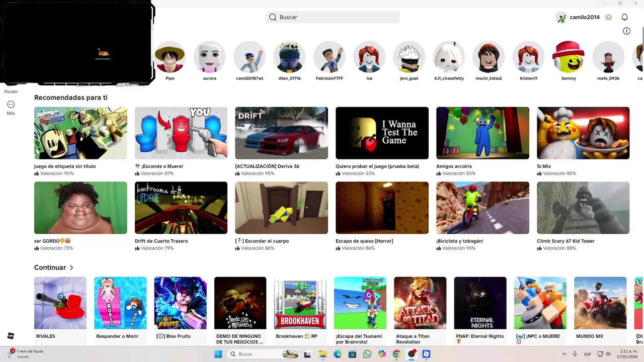Open the notifications bell icon
This screenshot has width=644, height=362.
point(624,17)
